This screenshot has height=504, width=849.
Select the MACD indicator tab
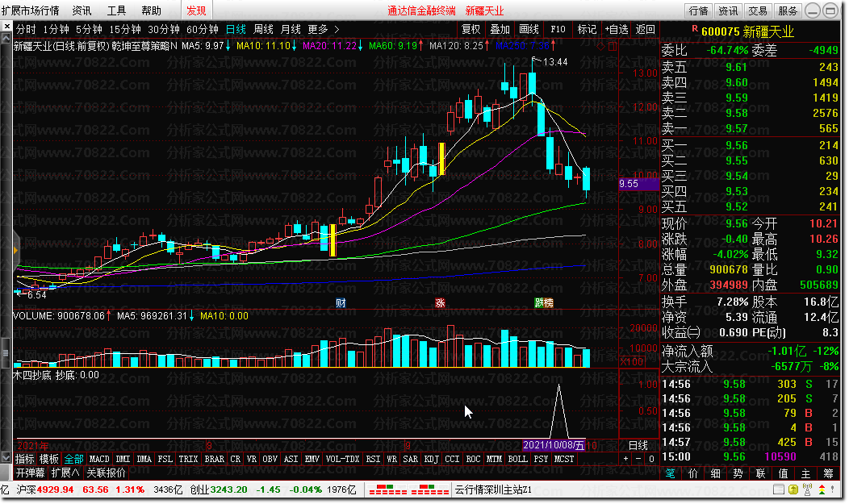pyautogui.click(x=99, y=459)
